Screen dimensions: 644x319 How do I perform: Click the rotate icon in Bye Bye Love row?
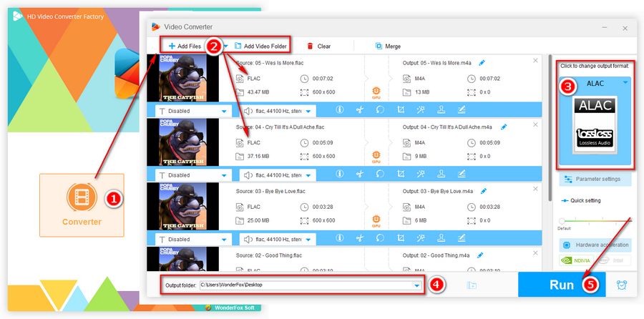pos(381,237)
